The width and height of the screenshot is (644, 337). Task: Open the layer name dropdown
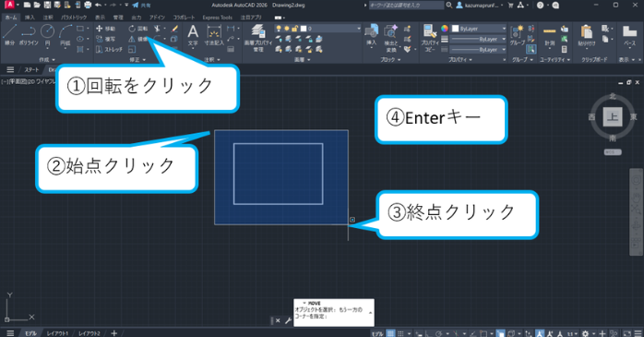click(359, 29)
